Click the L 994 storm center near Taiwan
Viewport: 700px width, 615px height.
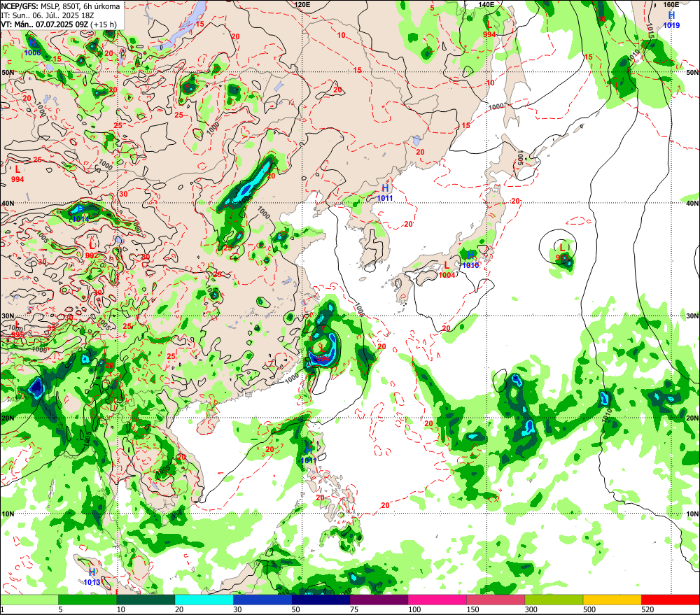coord(322,353)
